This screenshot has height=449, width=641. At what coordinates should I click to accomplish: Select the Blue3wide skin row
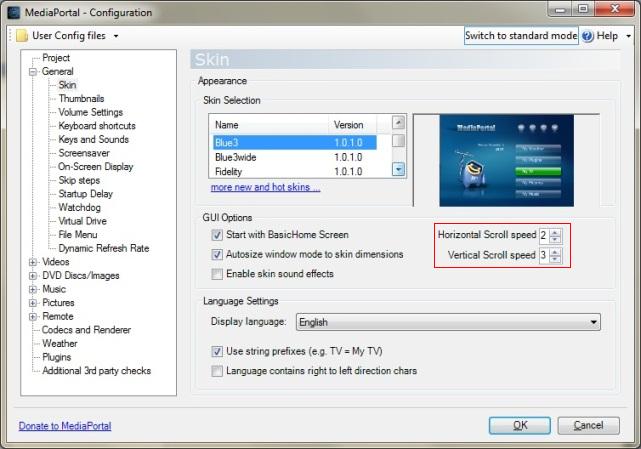294,157
